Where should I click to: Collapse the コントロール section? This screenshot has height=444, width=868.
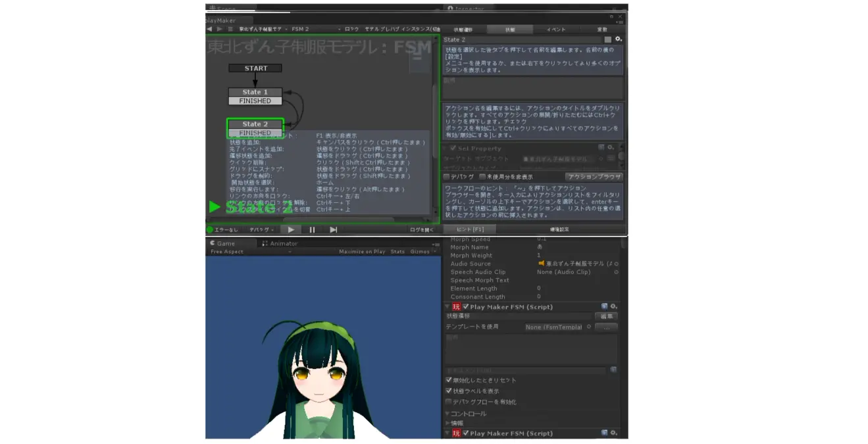pyautogui.click(x=447, y=414)
